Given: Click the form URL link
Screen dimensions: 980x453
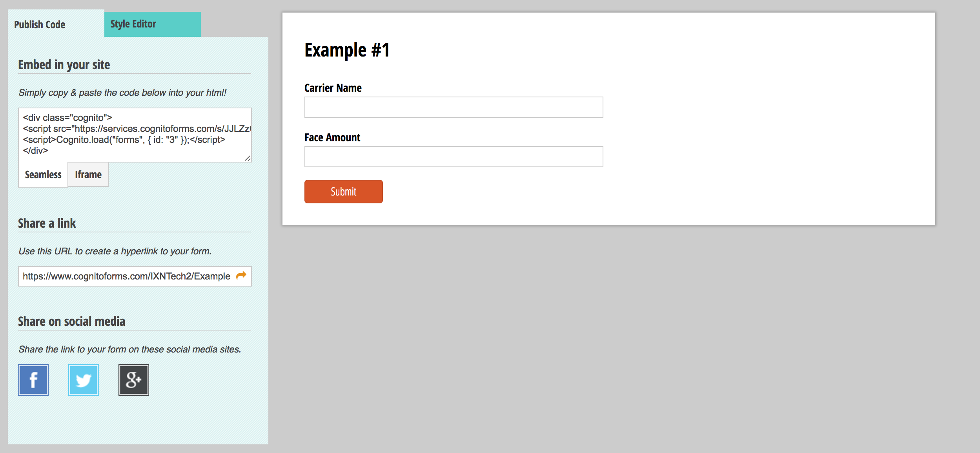Looking at the screenshot, I should (244, 276).
